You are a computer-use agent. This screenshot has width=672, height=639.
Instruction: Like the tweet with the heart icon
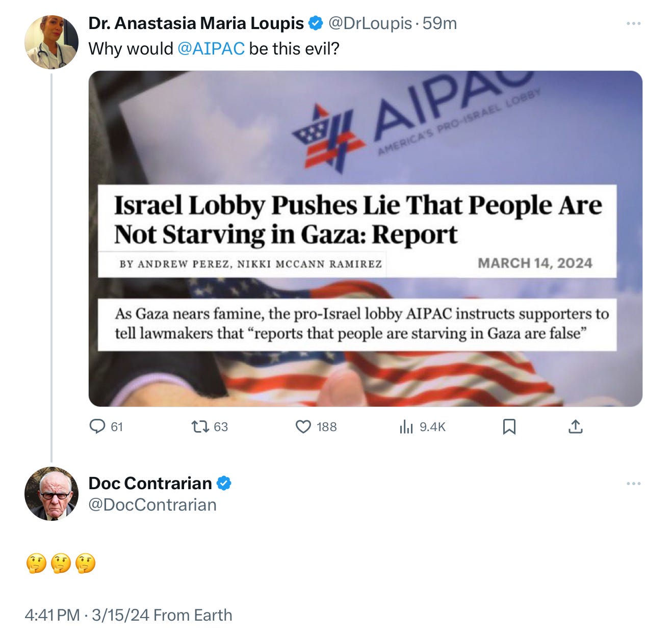(303, 427)
